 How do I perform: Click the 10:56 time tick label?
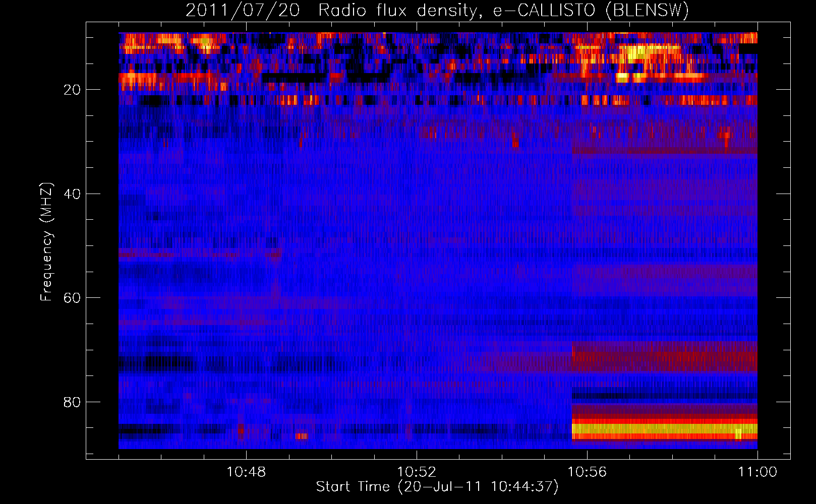(587, 472)
